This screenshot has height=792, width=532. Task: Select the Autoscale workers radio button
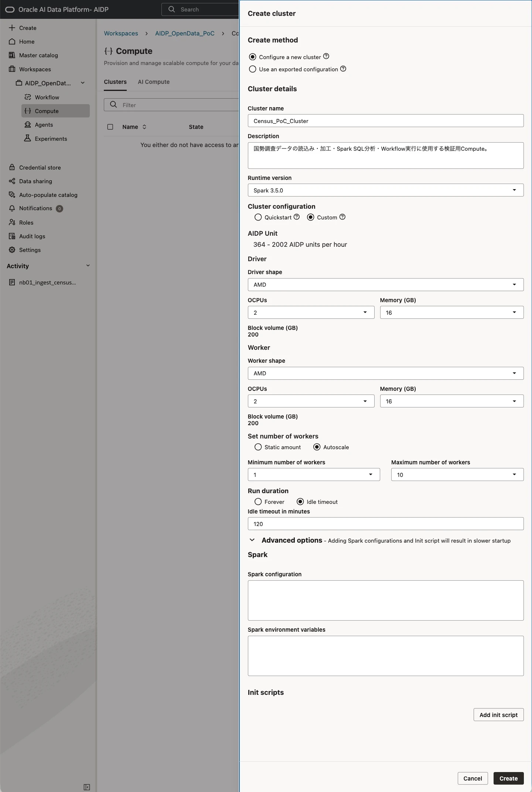[317, 447]
